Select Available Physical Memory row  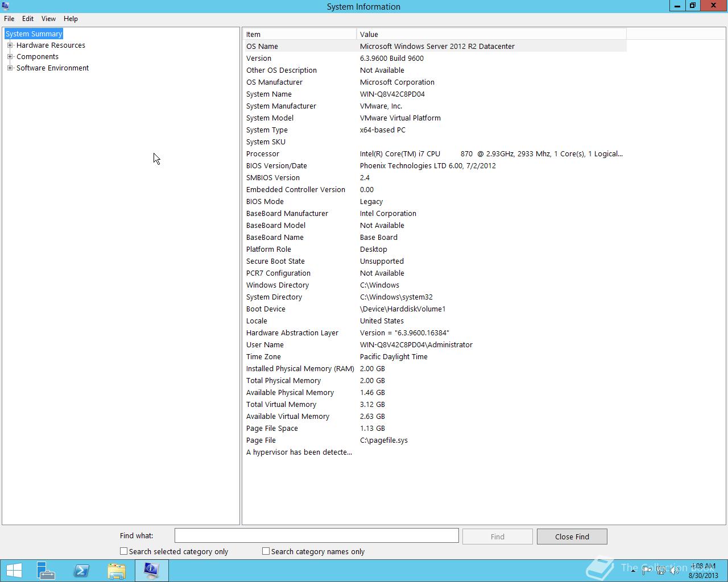[x=435, y=392]
